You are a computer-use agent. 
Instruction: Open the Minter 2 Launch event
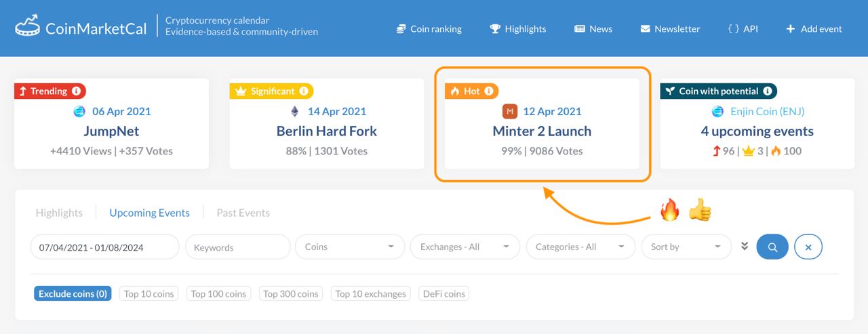pyautogui.click(x=542, y=131)
